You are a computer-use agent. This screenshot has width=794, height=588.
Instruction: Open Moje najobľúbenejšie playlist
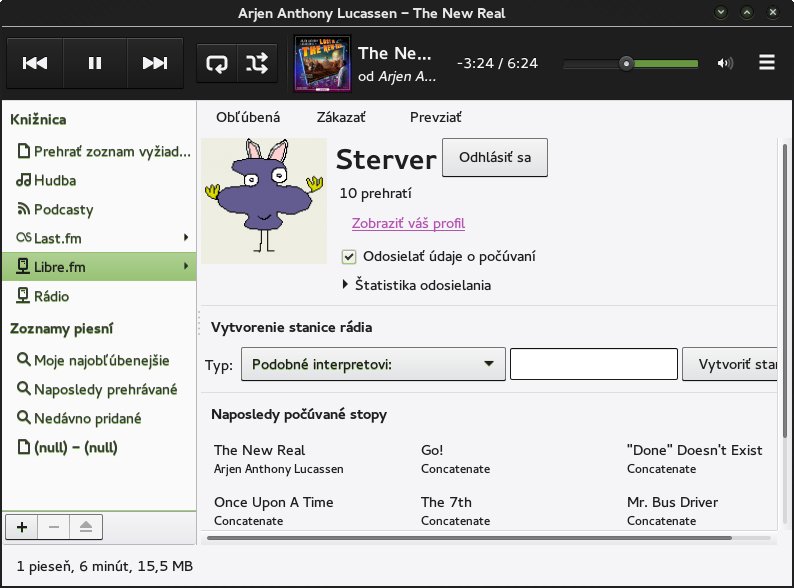pyautogui.click(x=99, y=360)
